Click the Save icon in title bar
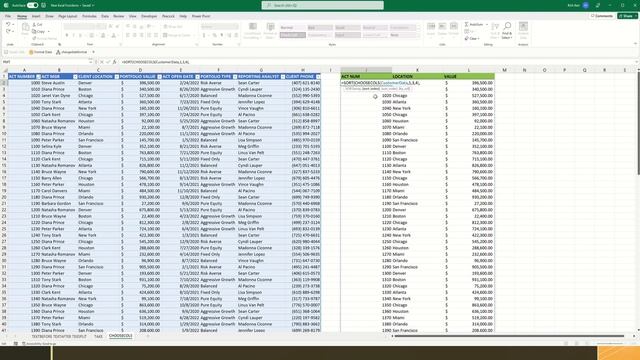This screenshot has width=640, height=360. (43, 5)
